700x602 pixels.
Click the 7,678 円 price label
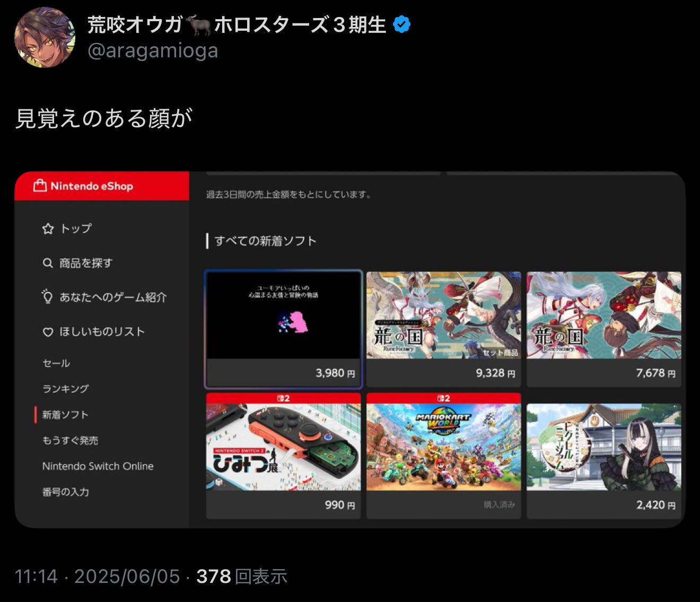[655, 373]
